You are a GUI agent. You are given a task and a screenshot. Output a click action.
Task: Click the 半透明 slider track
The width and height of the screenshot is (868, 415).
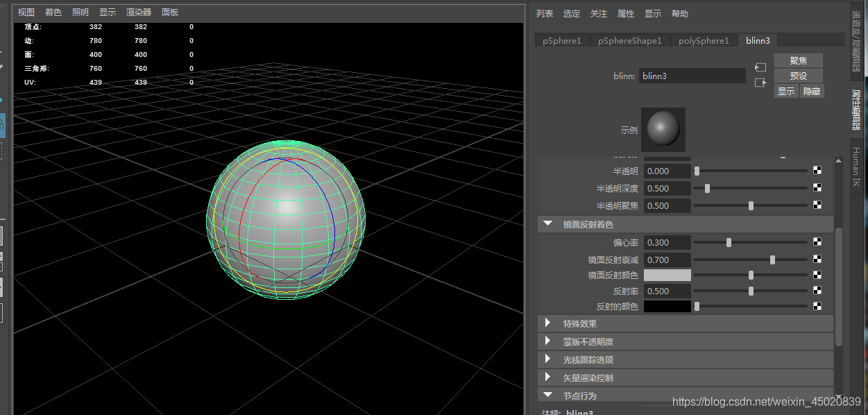751,171
